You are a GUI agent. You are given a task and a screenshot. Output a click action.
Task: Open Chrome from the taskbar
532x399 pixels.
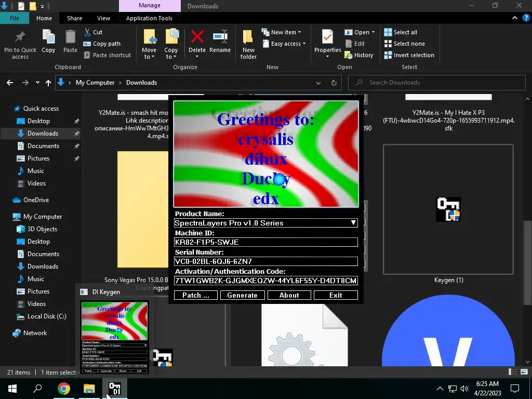pyautogui.click(x=63, y=389)
